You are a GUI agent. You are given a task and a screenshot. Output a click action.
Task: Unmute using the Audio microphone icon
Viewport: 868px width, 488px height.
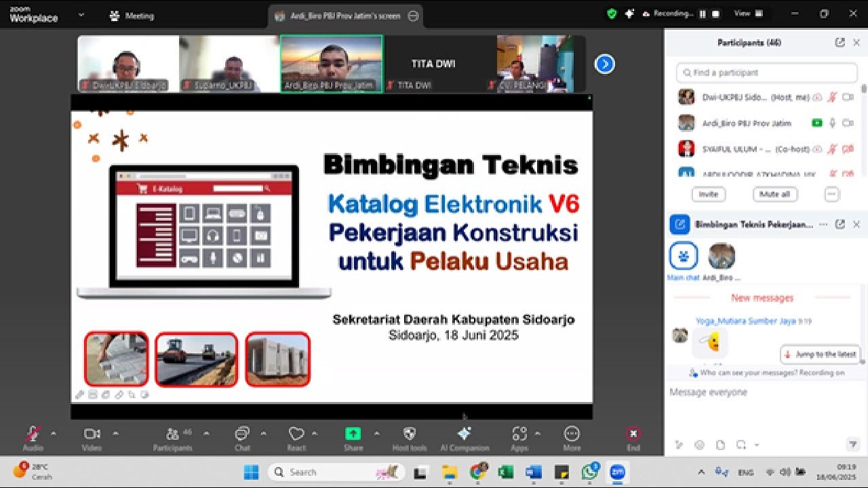pyautogui.click(x=33, y=434)
